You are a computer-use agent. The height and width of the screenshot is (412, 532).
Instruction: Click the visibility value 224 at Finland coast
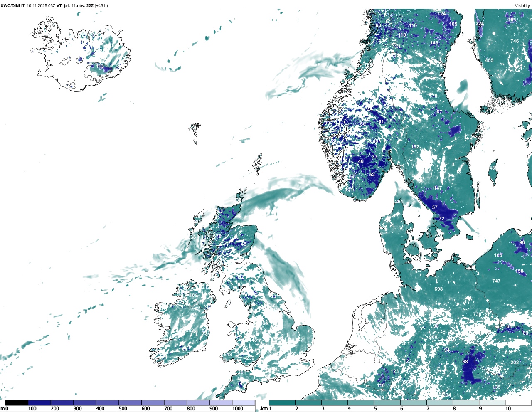480,24
